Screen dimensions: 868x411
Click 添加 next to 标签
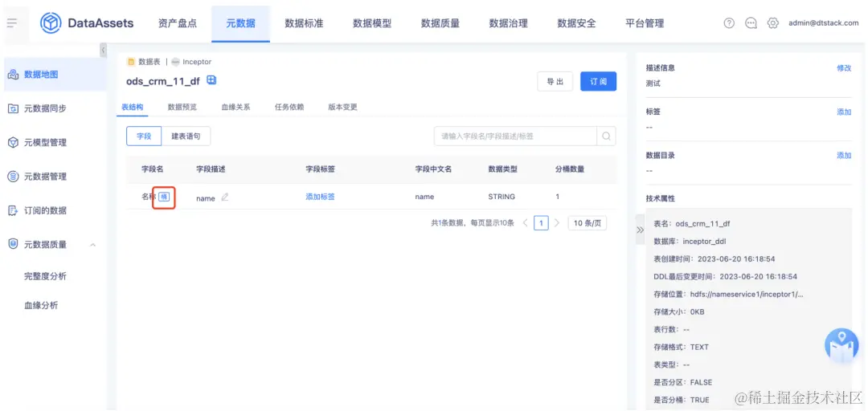click(x=844, y=112)
